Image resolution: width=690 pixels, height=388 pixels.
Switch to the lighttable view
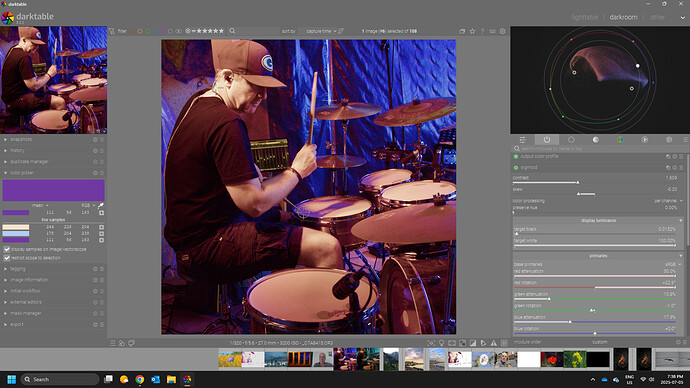click(x=585, y=17)
